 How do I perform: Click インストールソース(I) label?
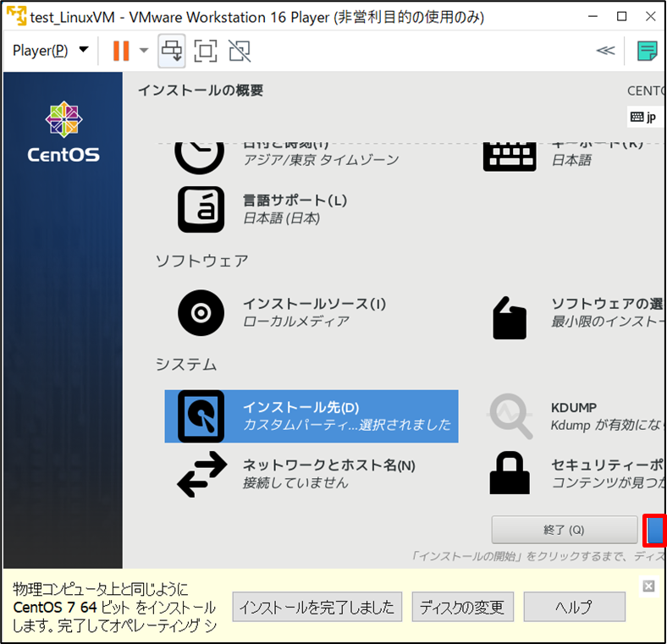pyautogui.click(x=314, y=304)
